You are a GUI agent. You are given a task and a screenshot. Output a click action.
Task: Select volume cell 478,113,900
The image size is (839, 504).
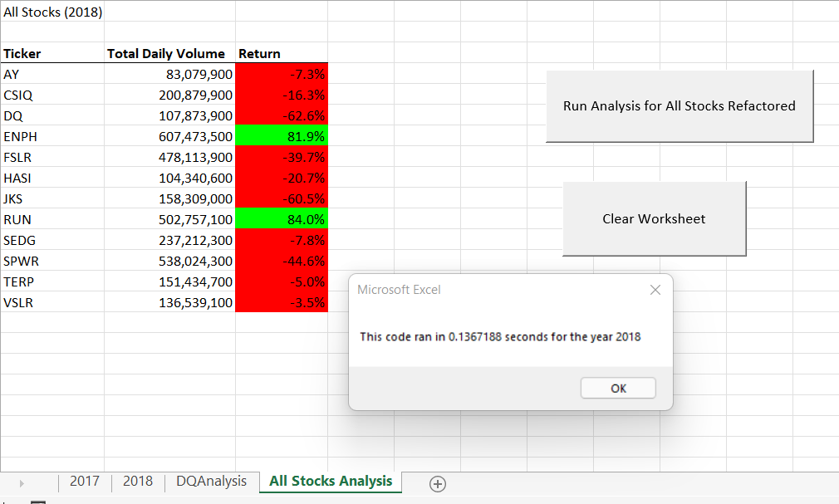(x=169, y=157)
